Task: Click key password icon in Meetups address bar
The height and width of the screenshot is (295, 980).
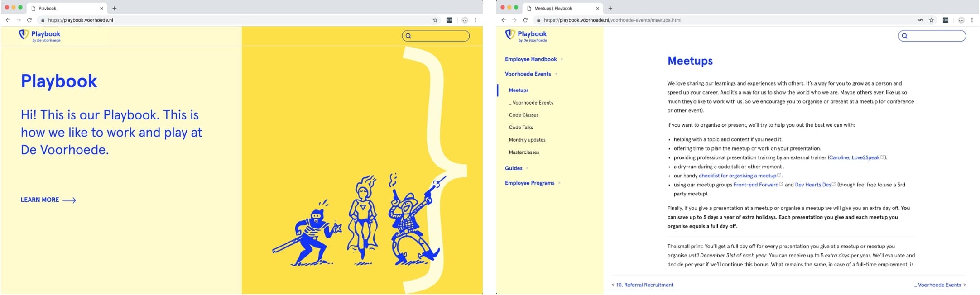Action: tap(921, 20)
